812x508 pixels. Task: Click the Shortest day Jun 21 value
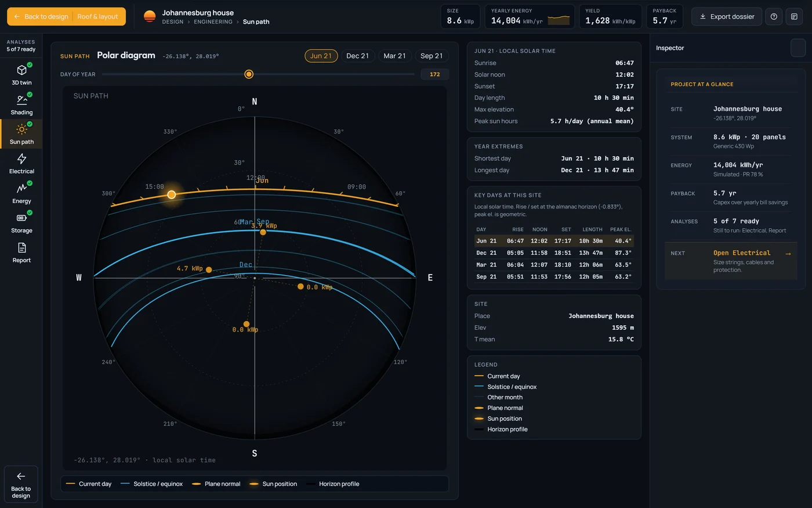597,158
